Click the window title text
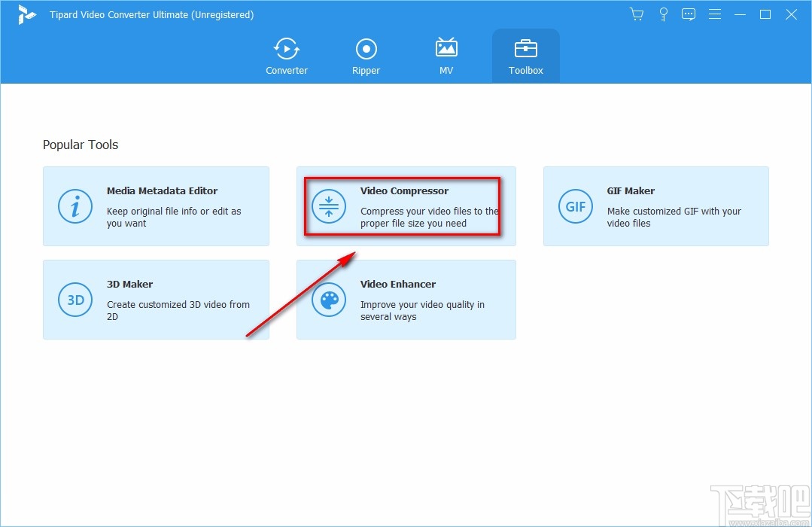Image resolution: width=812 pixels, height=527 pixels. pyautogui.click(x=152, y=14)
